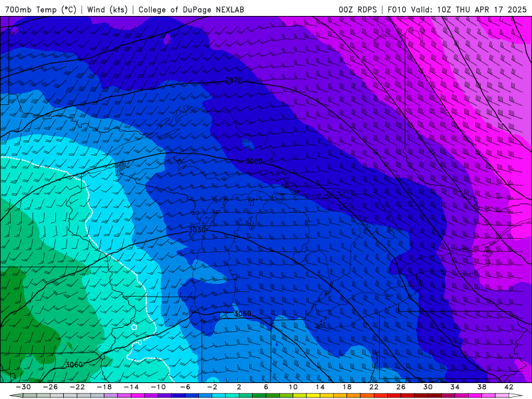This screenshot has height=399, width=532.
Task: Click the 18 colorbar label
Action: tap(346, 387)
